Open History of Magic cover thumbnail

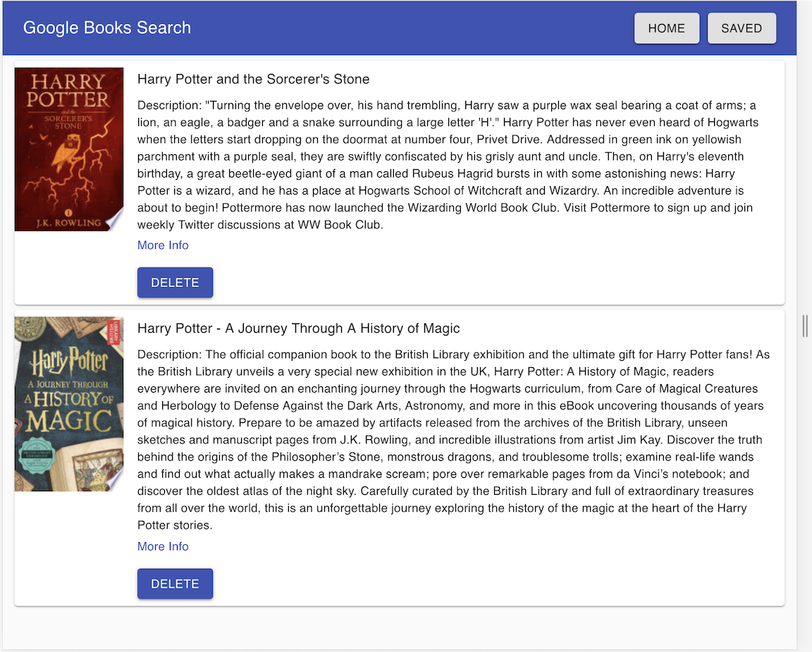[69, 404]
